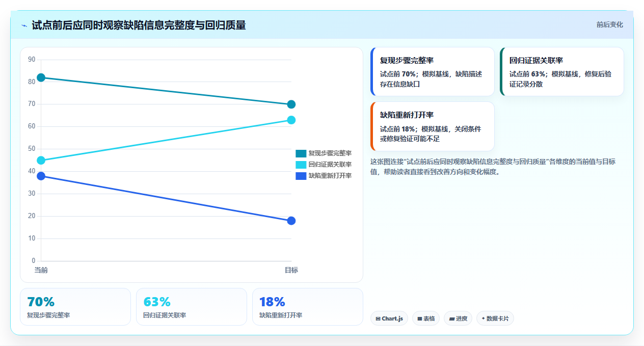Viewport: 644px width, 346px height.
Task: Click the 0 y-axis tick label
Action: [34, 261]
